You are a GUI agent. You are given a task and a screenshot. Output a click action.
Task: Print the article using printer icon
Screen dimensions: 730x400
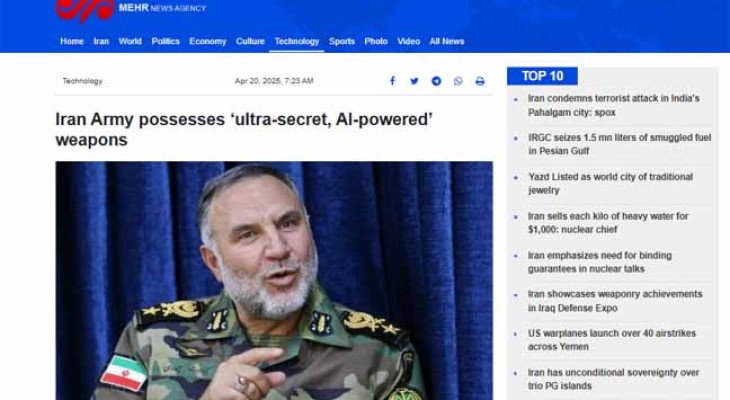(x=480, y=81)
